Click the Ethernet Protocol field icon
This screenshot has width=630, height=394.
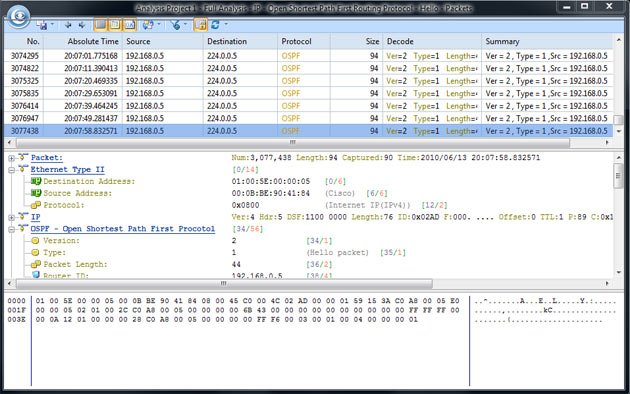[36, 205]
